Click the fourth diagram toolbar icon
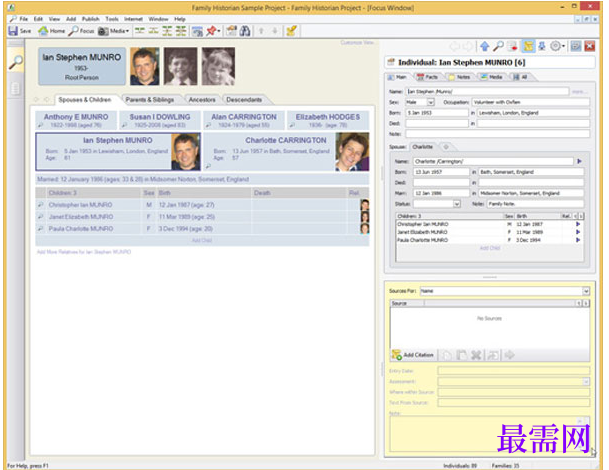609x470 pixels. (x=181, y=31)
